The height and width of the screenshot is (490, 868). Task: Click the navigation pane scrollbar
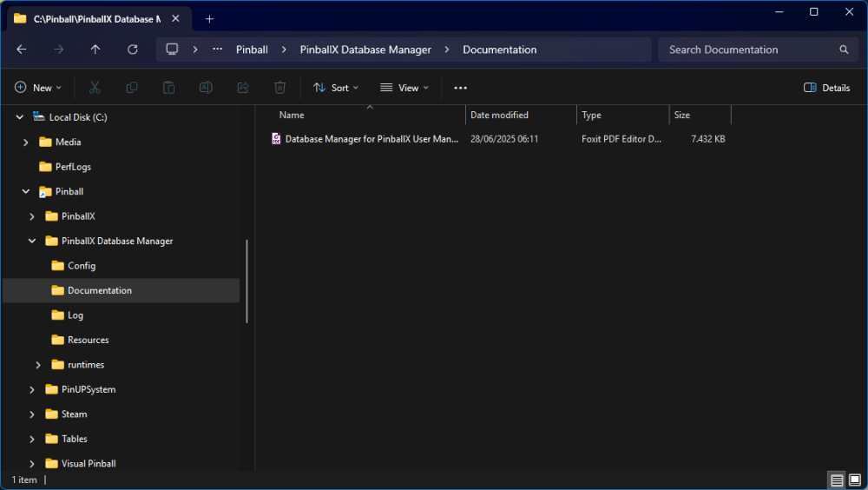[x=247, y=281]
